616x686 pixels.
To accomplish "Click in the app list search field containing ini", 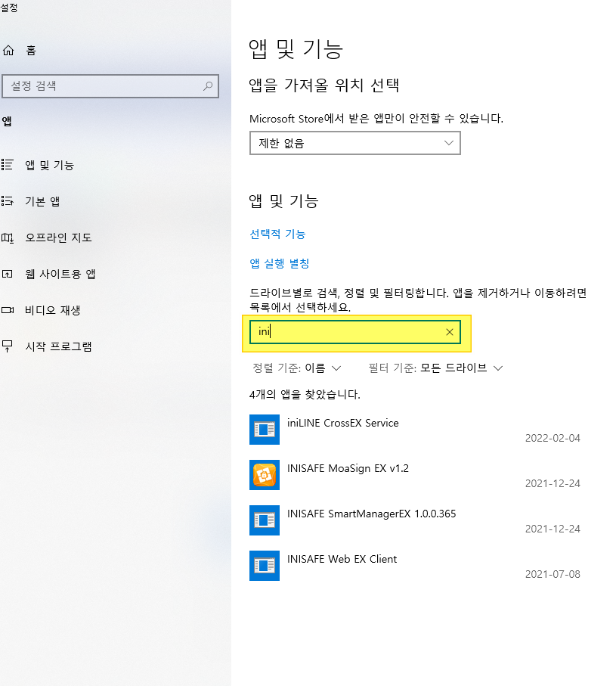I will pyautogui.click(x=355, y=332).
